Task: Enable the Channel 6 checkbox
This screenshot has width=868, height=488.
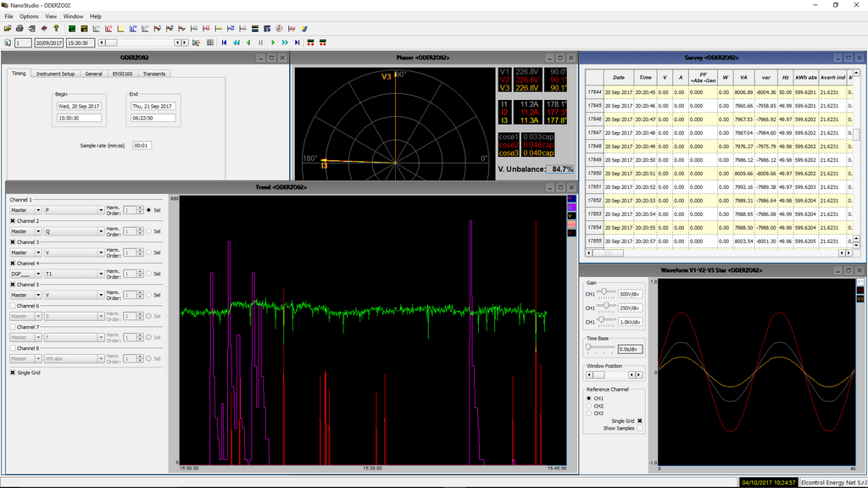Action: pyautogui.click(x=13, y=306)
